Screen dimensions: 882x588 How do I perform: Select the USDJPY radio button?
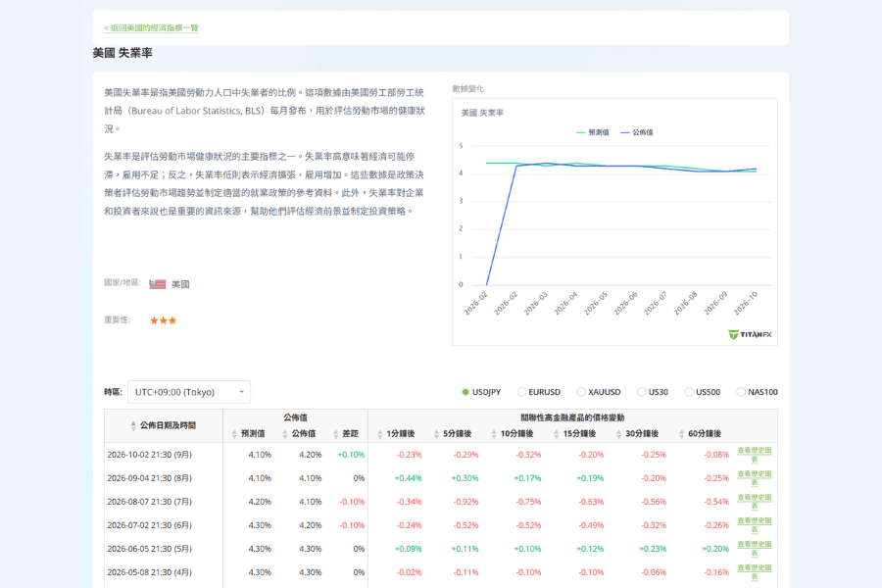[x=465, y=392]
